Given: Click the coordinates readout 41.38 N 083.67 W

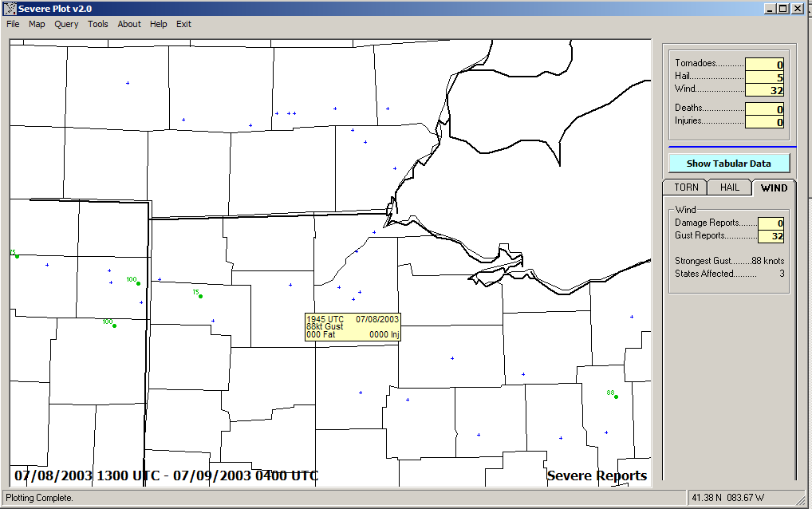Looking at the screenshot, I should click(x=727, y=498).
